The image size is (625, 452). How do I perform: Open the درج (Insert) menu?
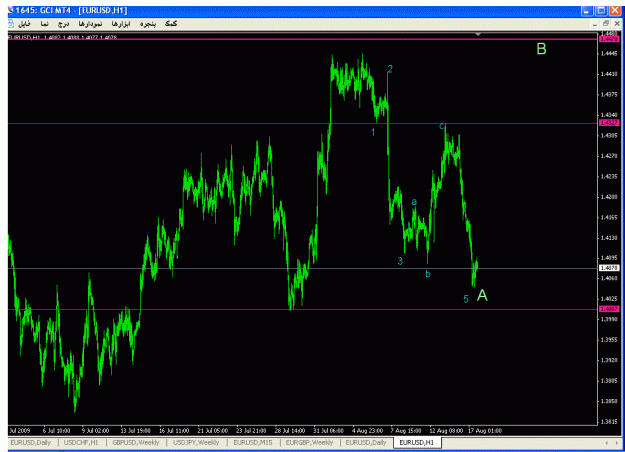pyautogui.click(x=63, y=24)
